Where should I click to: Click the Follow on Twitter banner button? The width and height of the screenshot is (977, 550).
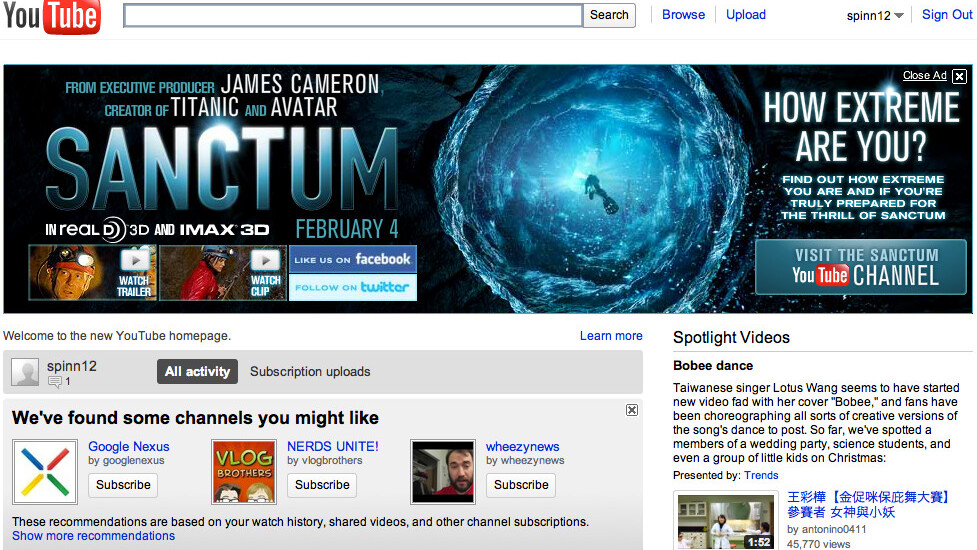point(352,287)
